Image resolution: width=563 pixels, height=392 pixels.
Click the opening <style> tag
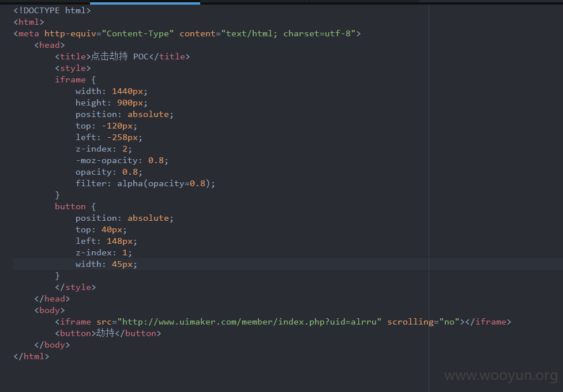[x=73, y=68]
